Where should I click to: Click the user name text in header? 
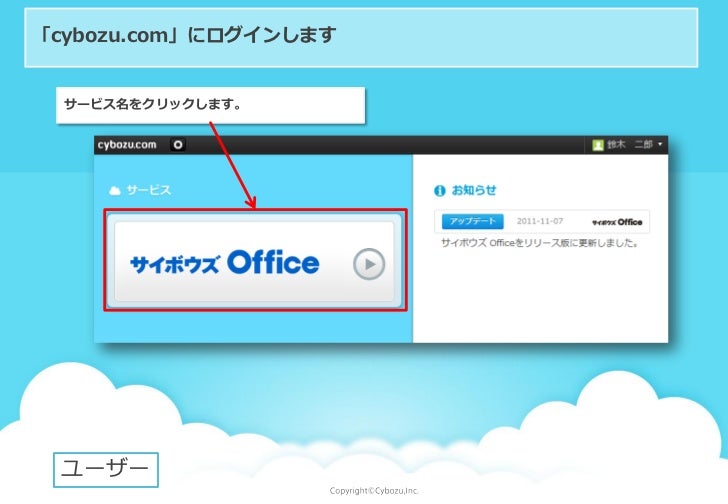pyautogui.click(x=629, y=145)
